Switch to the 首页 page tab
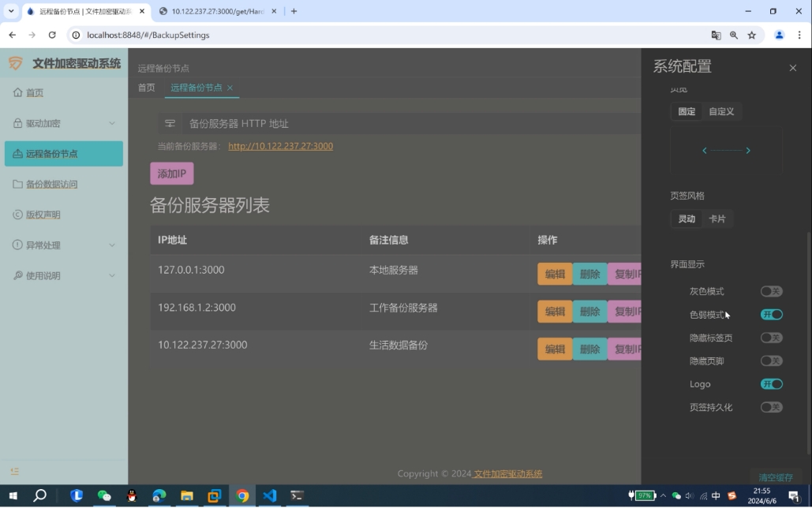This screenshot has width=812, height=508. click(147, 88)
